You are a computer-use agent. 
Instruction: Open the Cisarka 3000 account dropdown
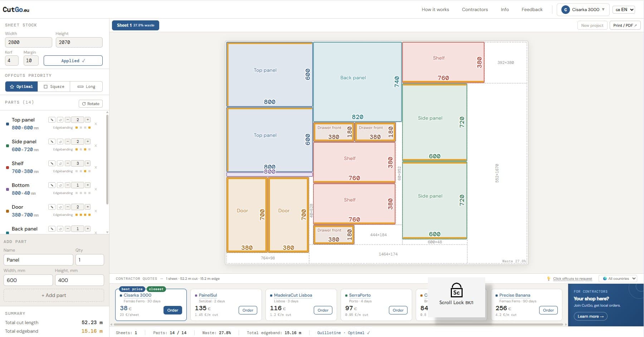(x=583, y=10)
